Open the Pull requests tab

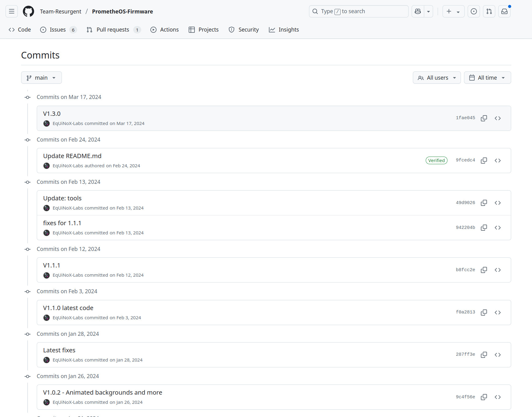[114, 30]
